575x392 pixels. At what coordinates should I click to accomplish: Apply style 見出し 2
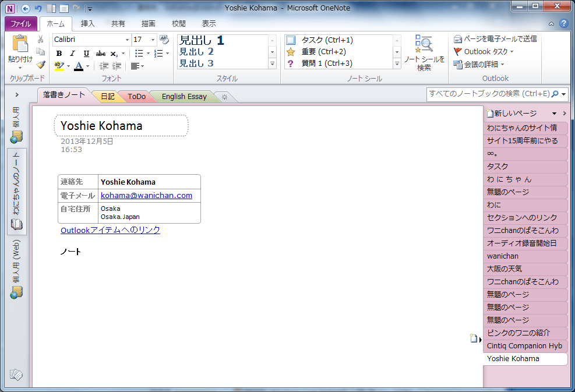(196, 52)
